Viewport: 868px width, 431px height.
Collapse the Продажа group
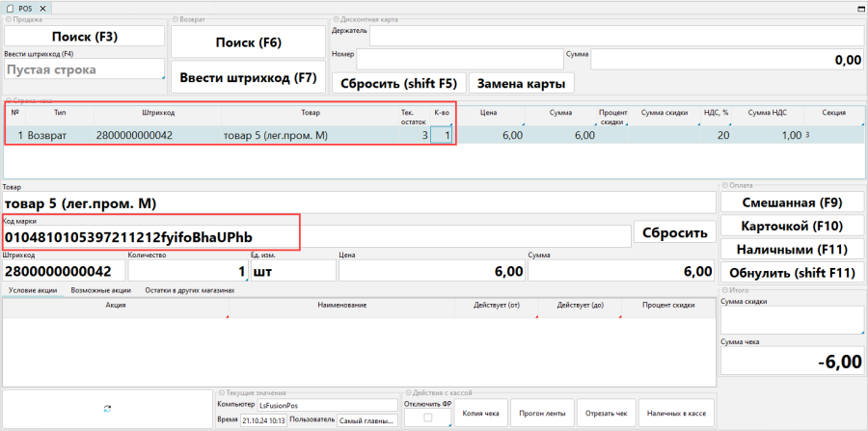coord(7,19)
